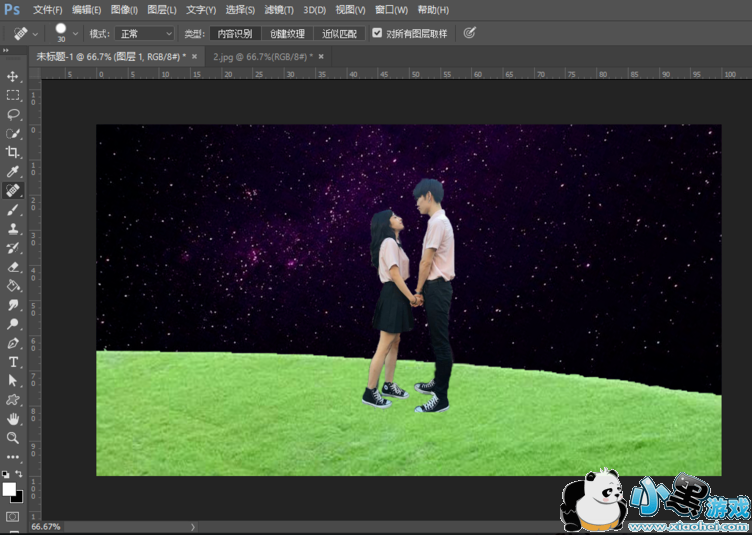Activate the Hand tool
This screenshot has width=752, height=535.
tap(13, 418)
